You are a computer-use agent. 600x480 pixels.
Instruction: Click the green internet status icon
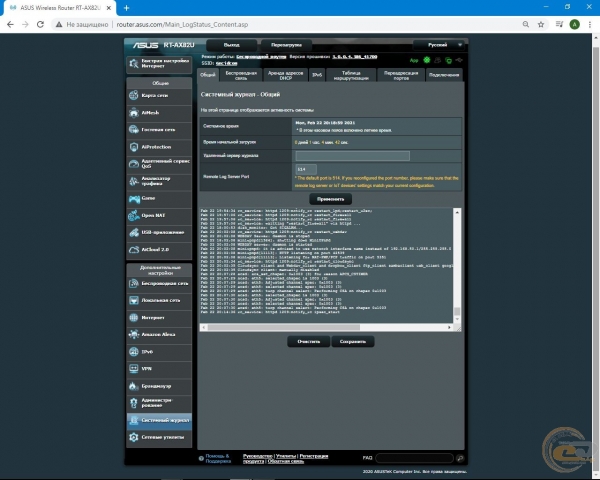426,60
